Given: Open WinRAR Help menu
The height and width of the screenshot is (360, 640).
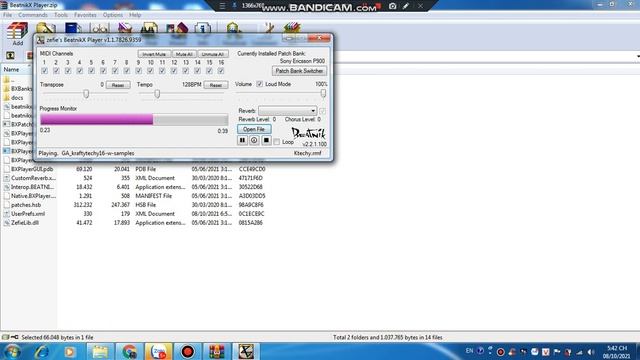Looking at the screenshot, I should click(x=135, y=15).
